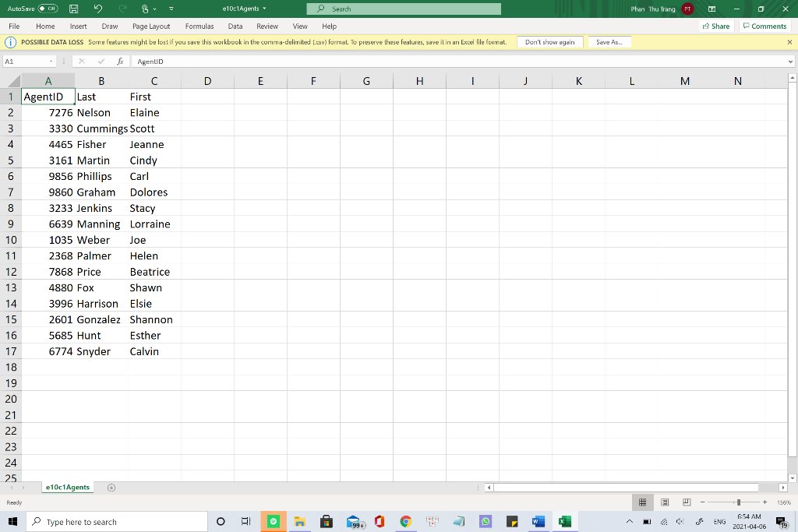Click cell with agent ID 7276
The width and height of the screenshot is (798, 532).
pos(48,112)
